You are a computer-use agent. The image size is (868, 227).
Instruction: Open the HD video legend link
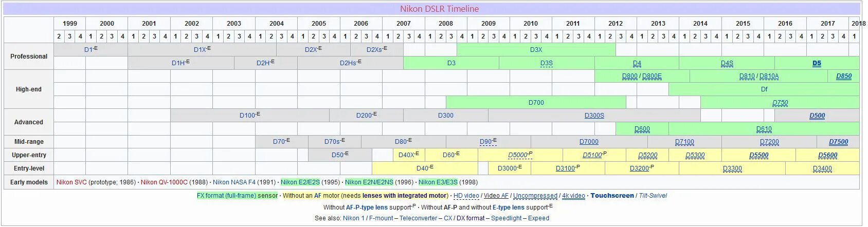point(466,196)
